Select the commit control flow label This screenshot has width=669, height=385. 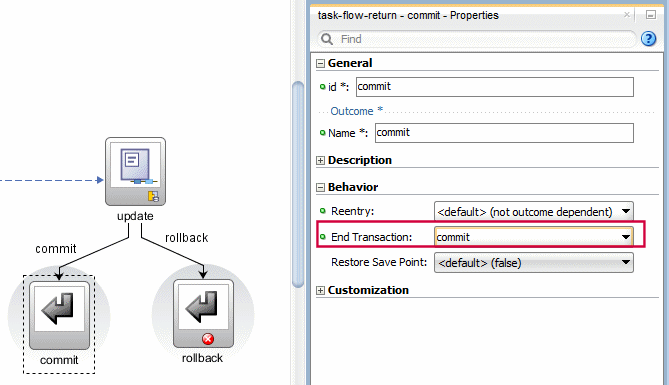tap(55, 248)
